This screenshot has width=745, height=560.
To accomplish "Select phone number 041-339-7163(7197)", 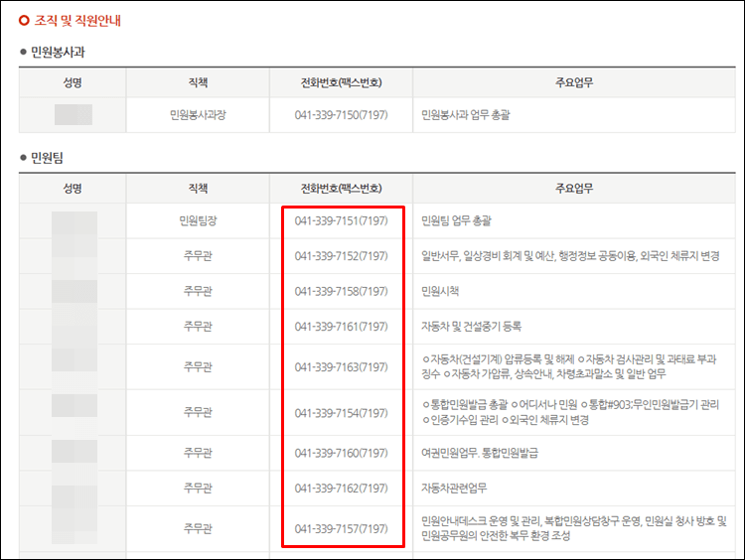I will (341, 367).
